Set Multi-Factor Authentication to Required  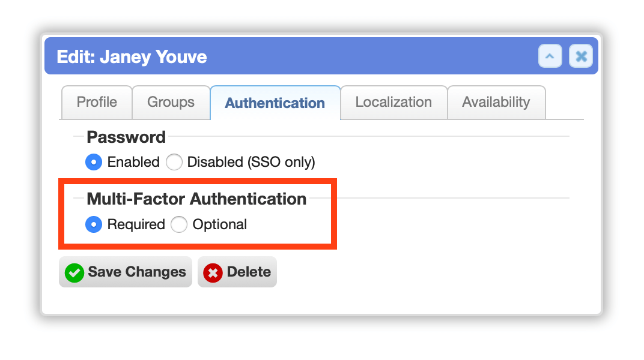(x=94, y=224)
